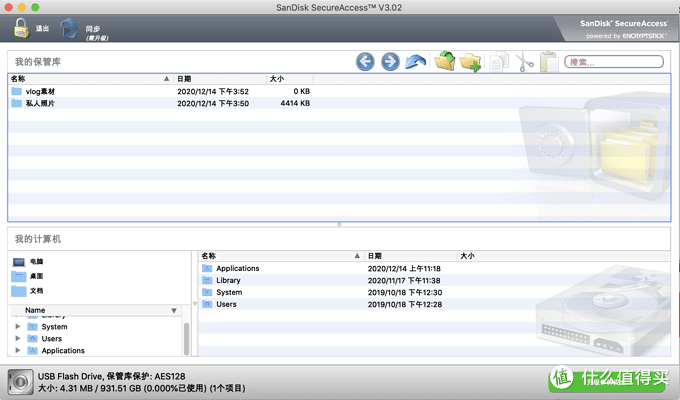
Task: Click the USB flash drive safe icon
Action: [x=20, y=382]
